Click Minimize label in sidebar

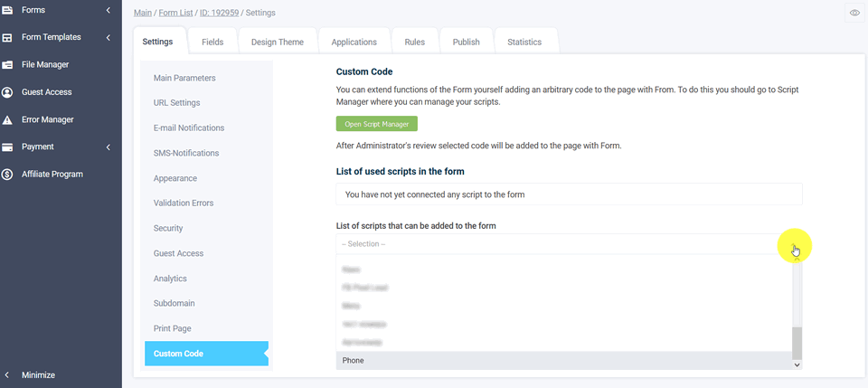(38, 375)
